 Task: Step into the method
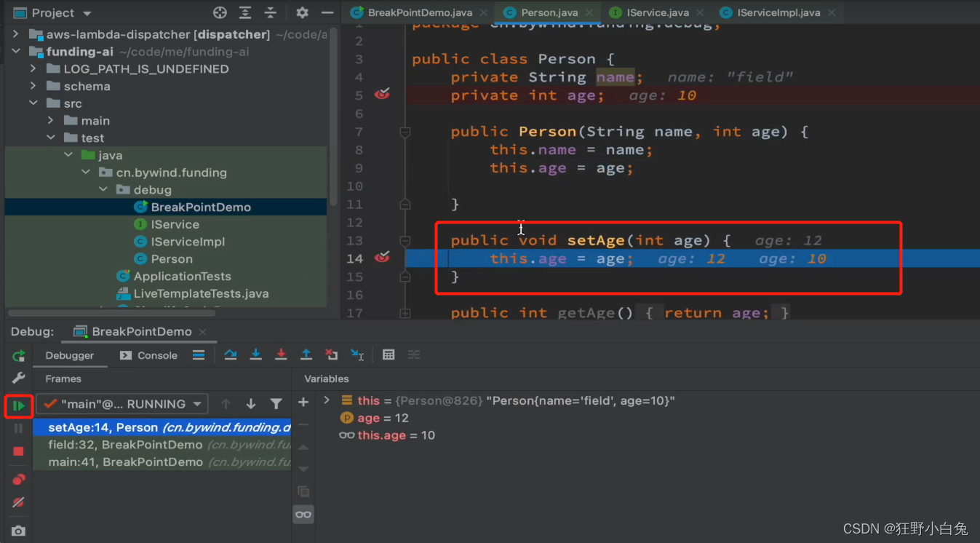256,355
